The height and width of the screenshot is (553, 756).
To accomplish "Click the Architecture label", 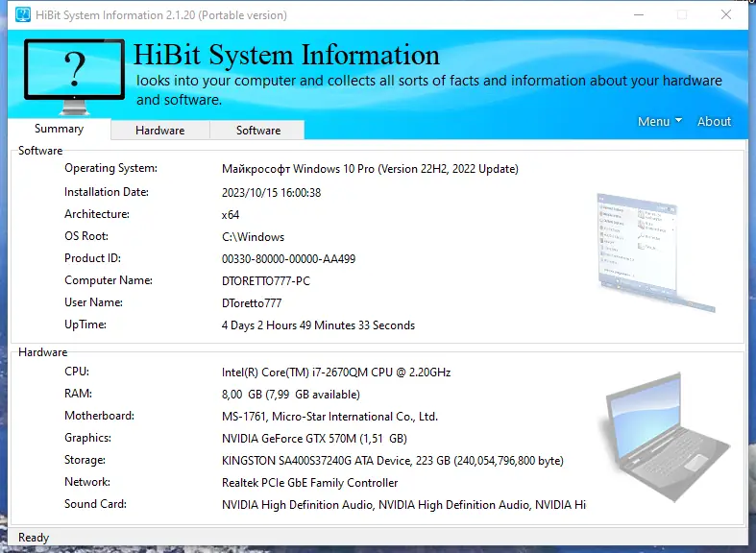I will coord(97,214).
